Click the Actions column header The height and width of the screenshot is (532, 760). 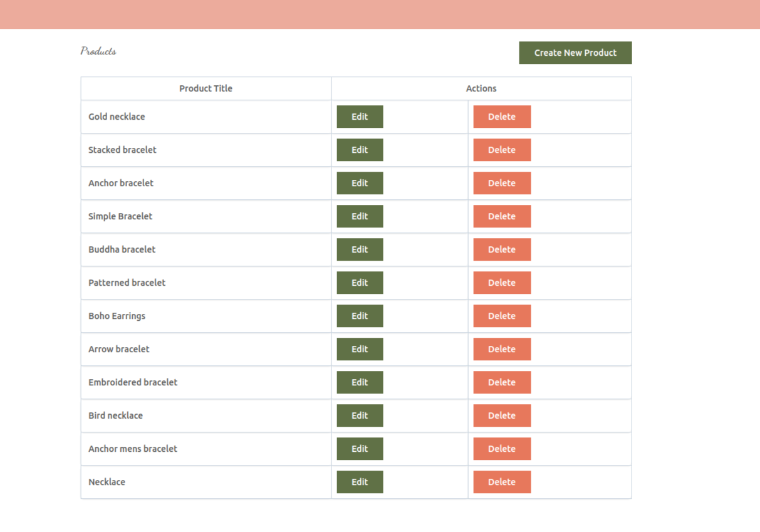coord(481,88)
